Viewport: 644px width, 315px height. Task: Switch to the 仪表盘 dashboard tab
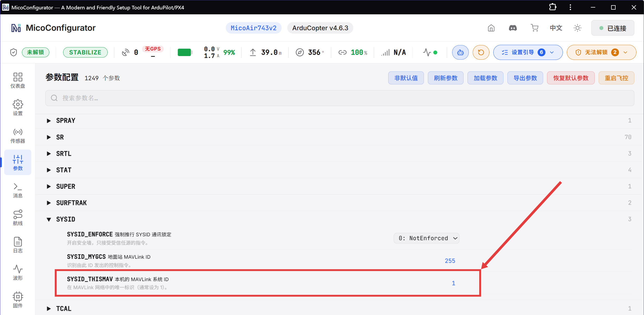pyautogui.click(x=18, y=80)
